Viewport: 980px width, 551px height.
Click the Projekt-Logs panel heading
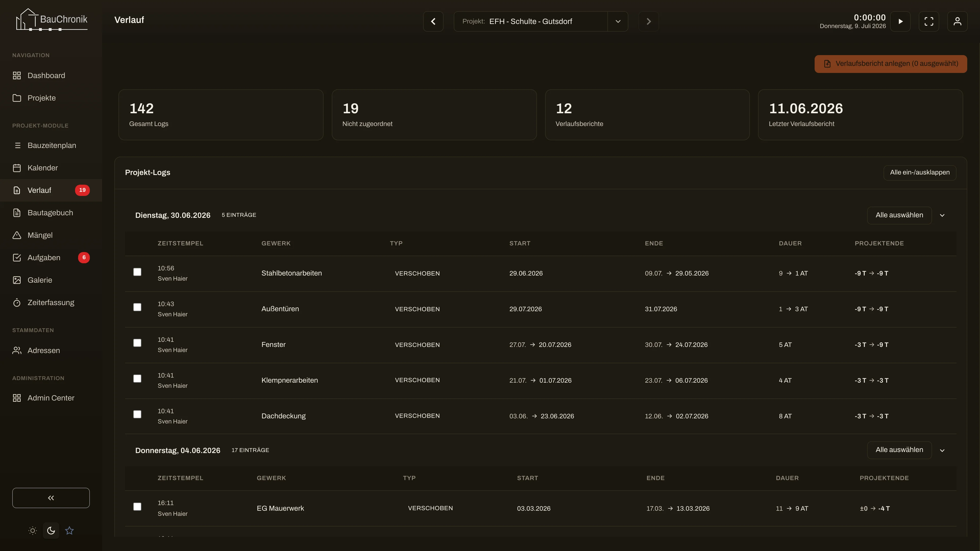148,173
